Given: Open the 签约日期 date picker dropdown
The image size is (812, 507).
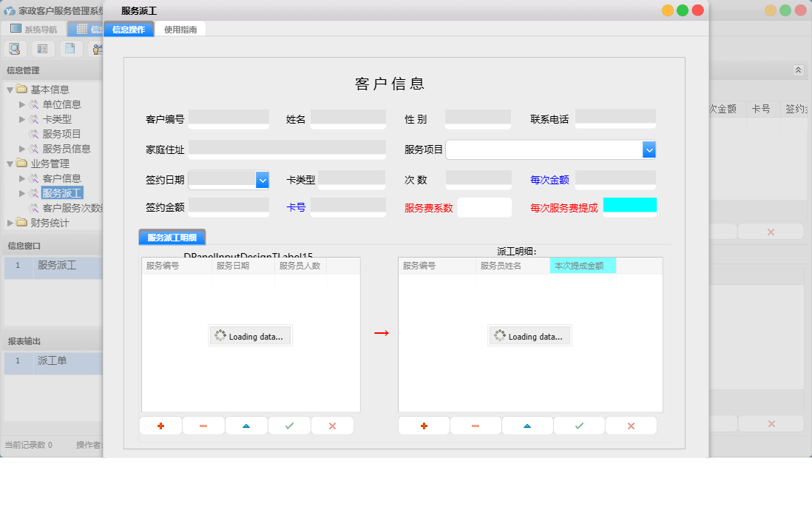Looking at the screenshot, I should 263,179.
